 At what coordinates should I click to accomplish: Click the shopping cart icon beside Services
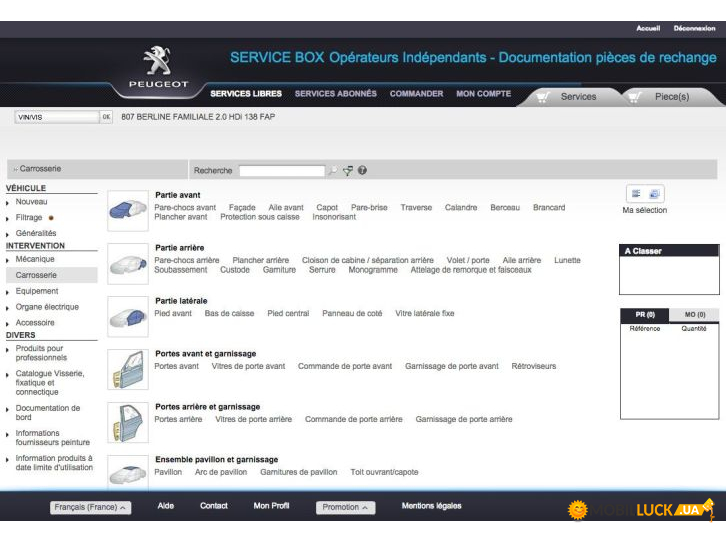point(542,97)
